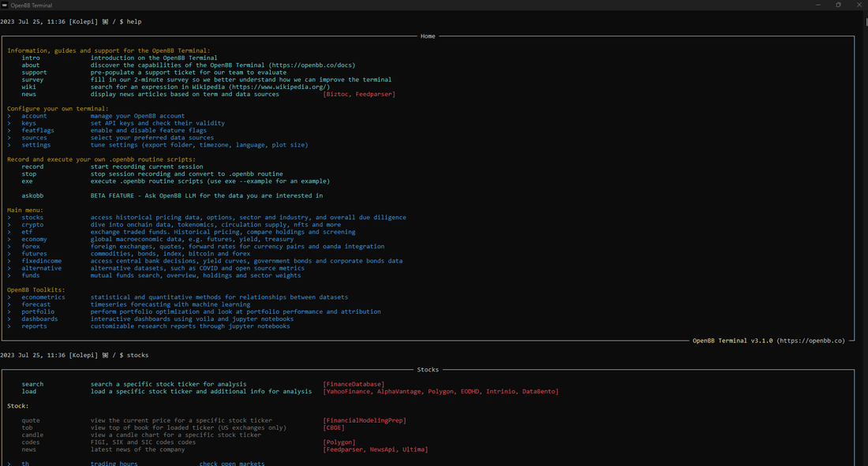868x466 pixels.
Task: Click the 'etf' main menu entry
Action: [27, 231]
